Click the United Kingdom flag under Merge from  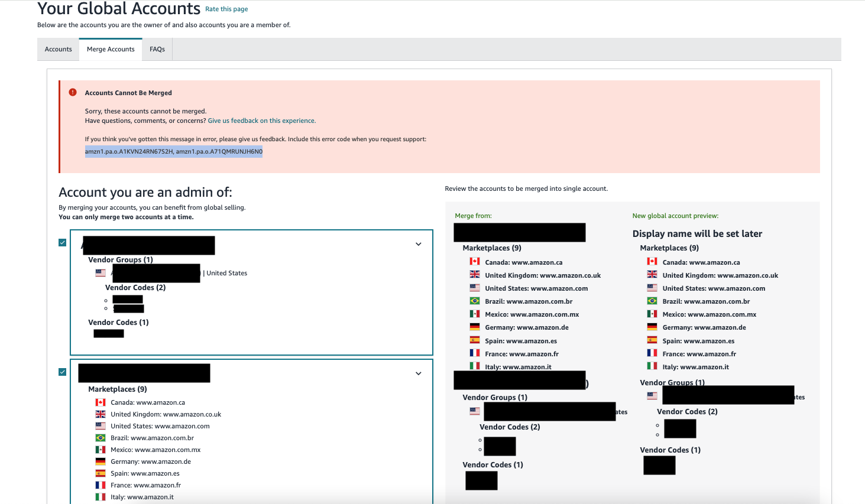tap(475, 275)
